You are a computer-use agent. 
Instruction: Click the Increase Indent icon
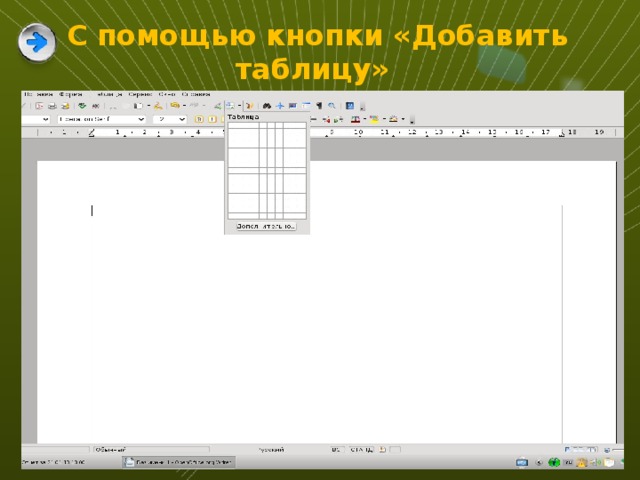click(x=338, y=120)
